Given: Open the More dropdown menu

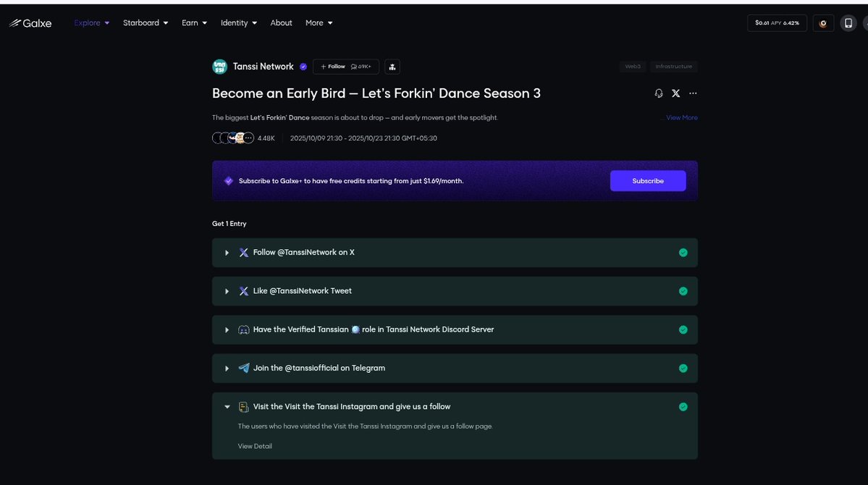Looking at the screenshot, I should (x=319, y=22).
